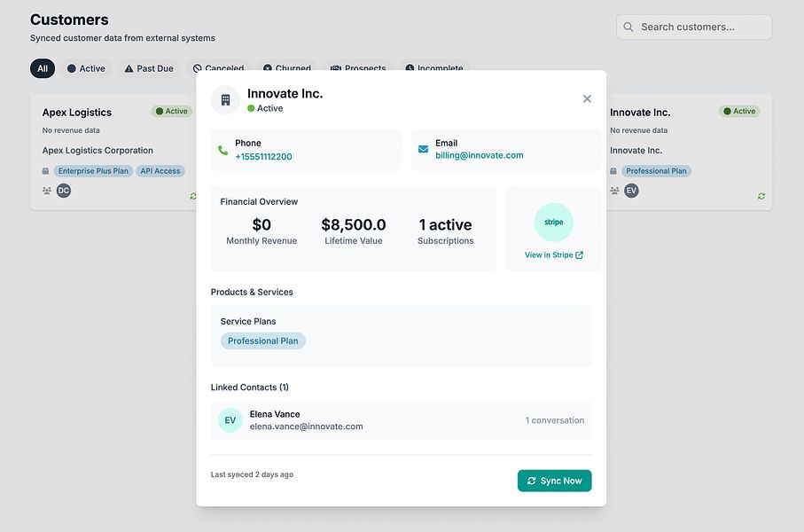This screenshot has height=532, width=804.
Task: Click the API Access tag
Action: [x=160, y=171]
